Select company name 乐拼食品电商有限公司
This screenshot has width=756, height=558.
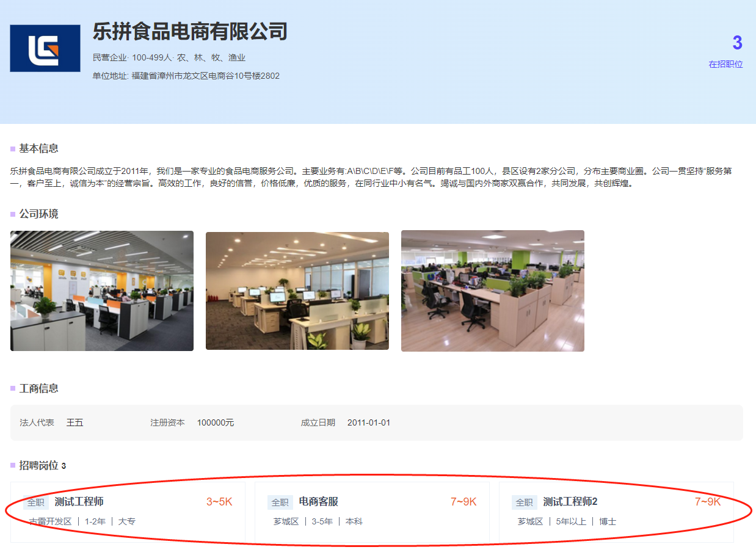point(190,31)
